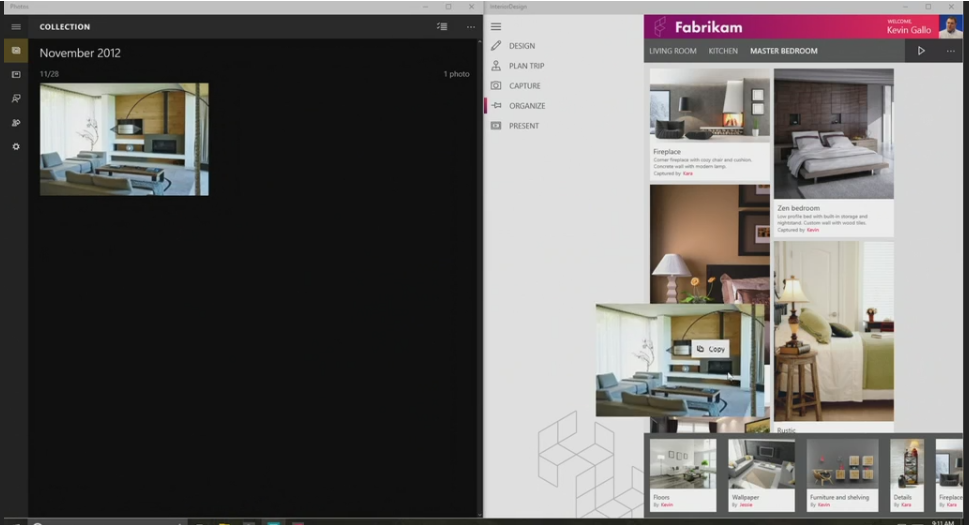Click the COLLECTION heading in Photos
This screenshot has height=525, width=969.
tap(65, 27)
